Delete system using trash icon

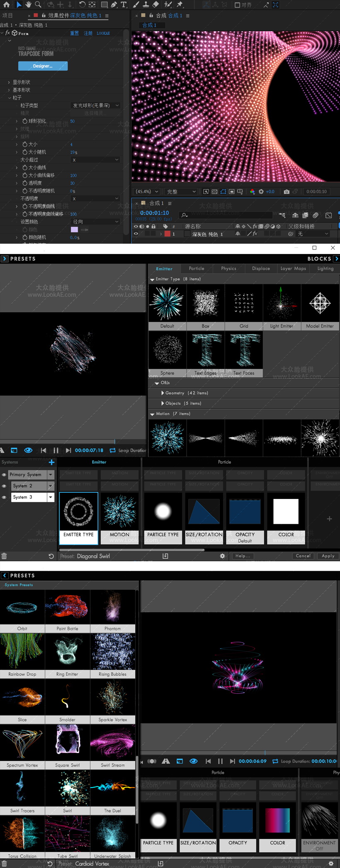tap(4, 556)
